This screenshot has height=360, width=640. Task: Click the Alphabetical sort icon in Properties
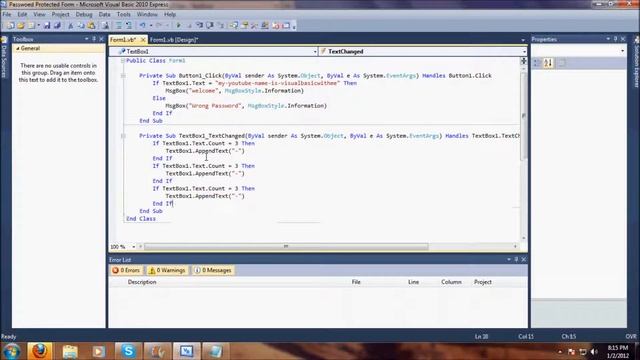pos(548,63)
